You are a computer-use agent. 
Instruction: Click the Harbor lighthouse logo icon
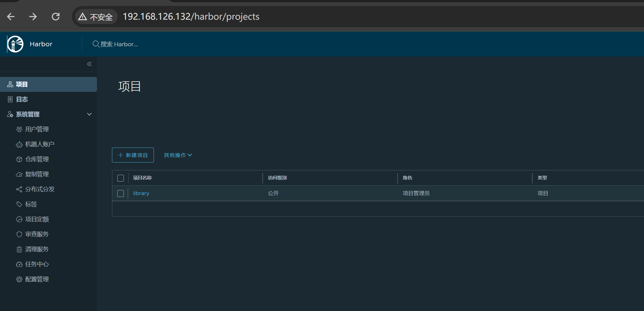point(15,44)
